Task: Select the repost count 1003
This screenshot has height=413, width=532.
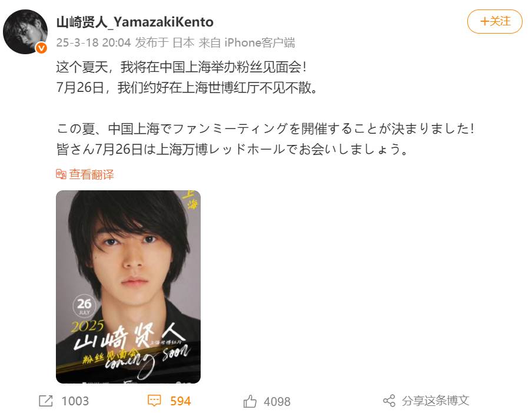Action: click(x=75, y=401)
